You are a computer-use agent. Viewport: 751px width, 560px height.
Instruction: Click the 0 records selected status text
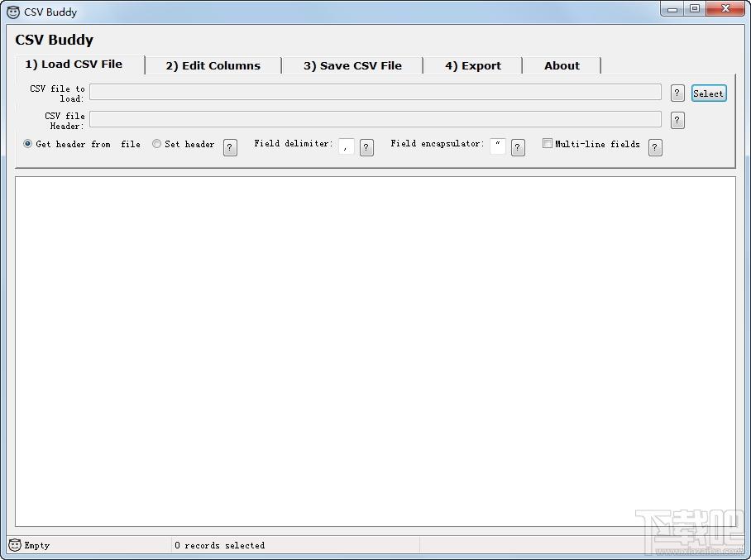pos(219,545)
